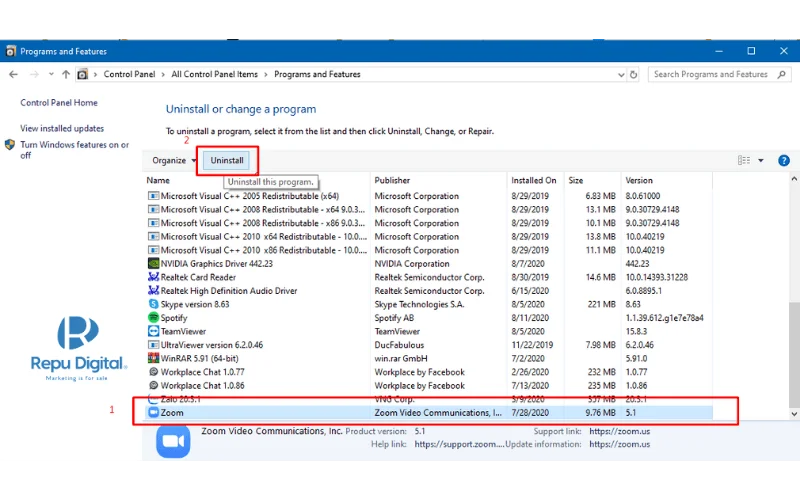
Task: Open the help question mark icon
Action: (784, 161)
